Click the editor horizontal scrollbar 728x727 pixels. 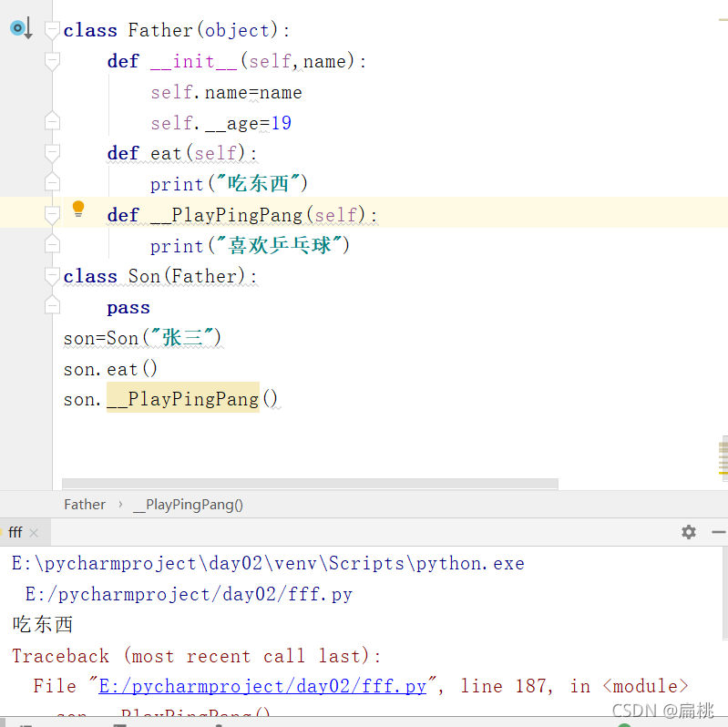(310, 485)
